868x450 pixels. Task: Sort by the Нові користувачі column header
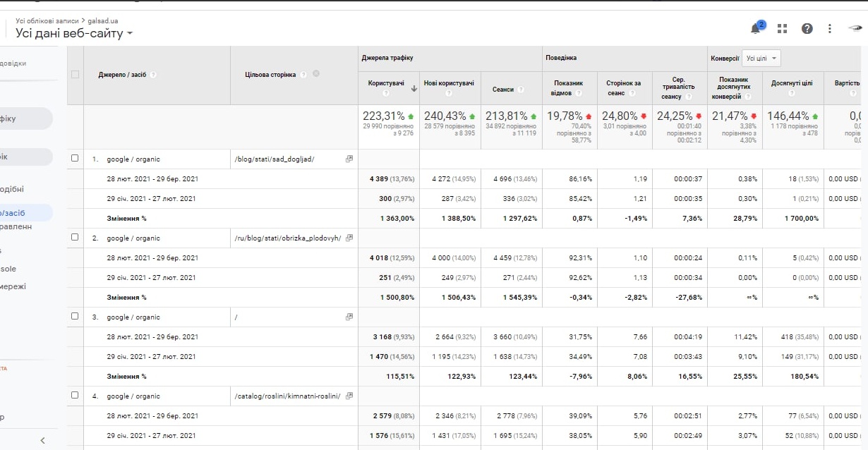point(449,83)
